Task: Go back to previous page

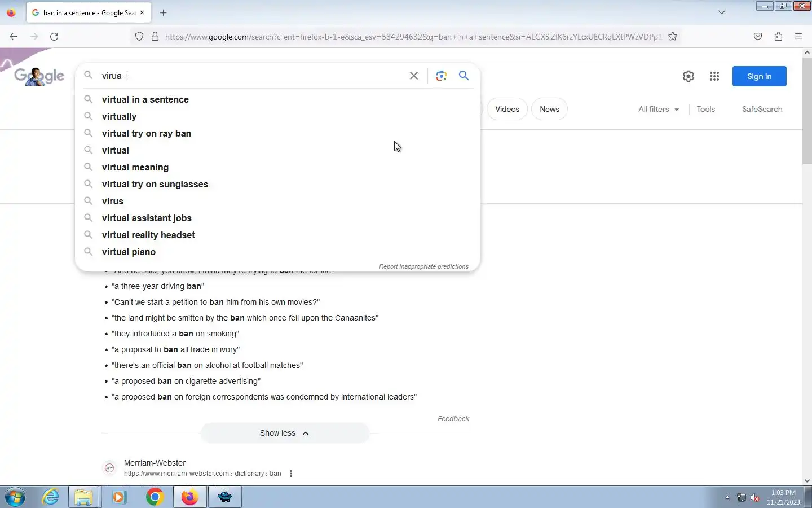Action: (x=14, y=37)
